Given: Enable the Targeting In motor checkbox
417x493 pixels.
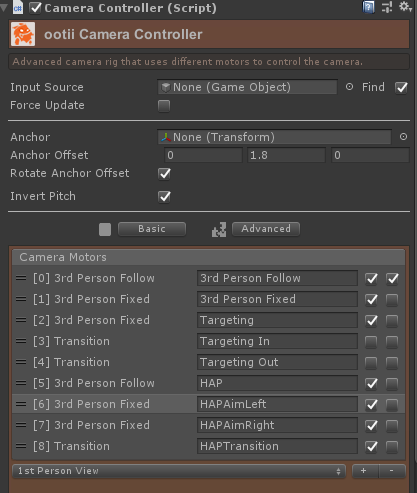Looking at the screenshot, I should [x=371, y=342].
